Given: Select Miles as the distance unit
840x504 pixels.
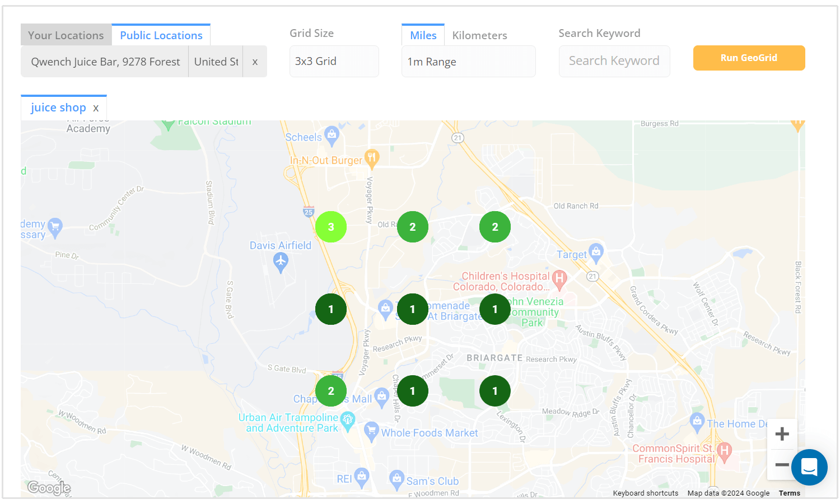Looking at the screenshot, I should pos(423,35).
